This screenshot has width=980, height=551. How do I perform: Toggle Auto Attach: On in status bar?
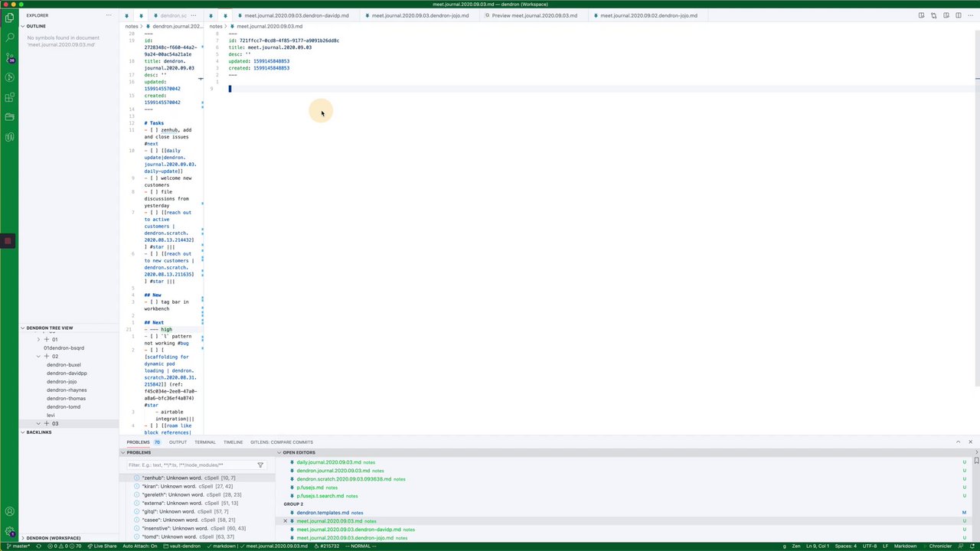tap(140, 546)
